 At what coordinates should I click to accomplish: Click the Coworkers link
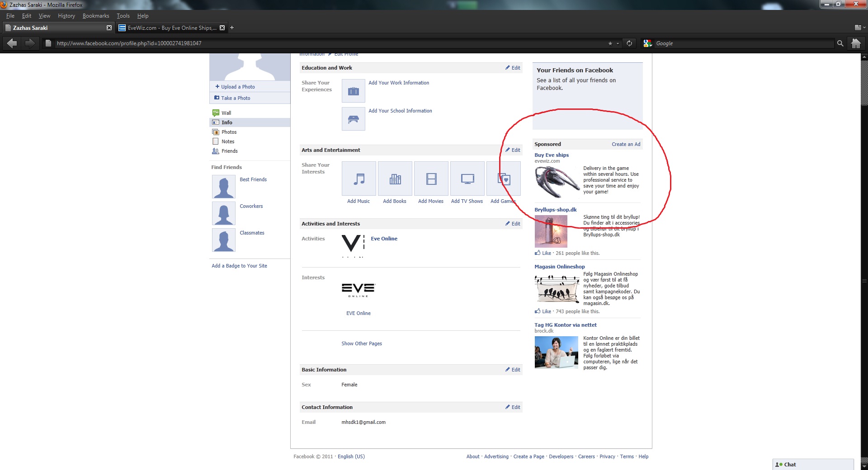coord(251,206)
